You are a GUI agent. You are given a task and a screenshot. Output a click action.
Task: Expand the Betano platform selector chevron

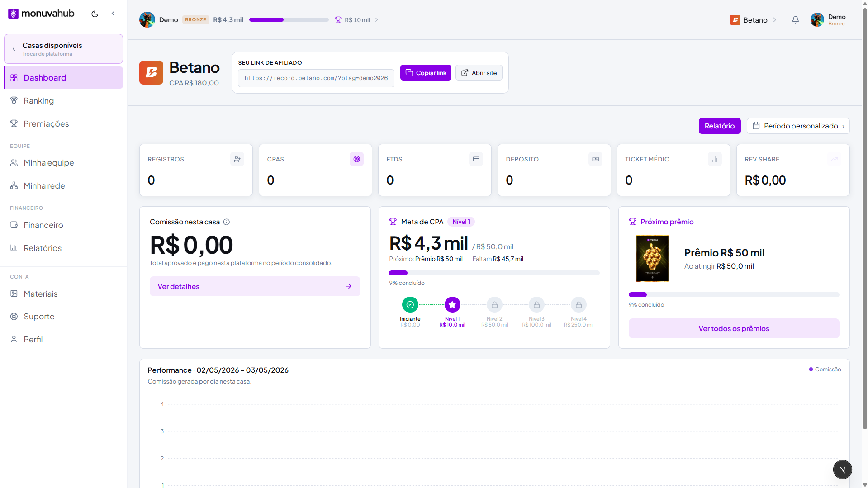coord(774,20)
